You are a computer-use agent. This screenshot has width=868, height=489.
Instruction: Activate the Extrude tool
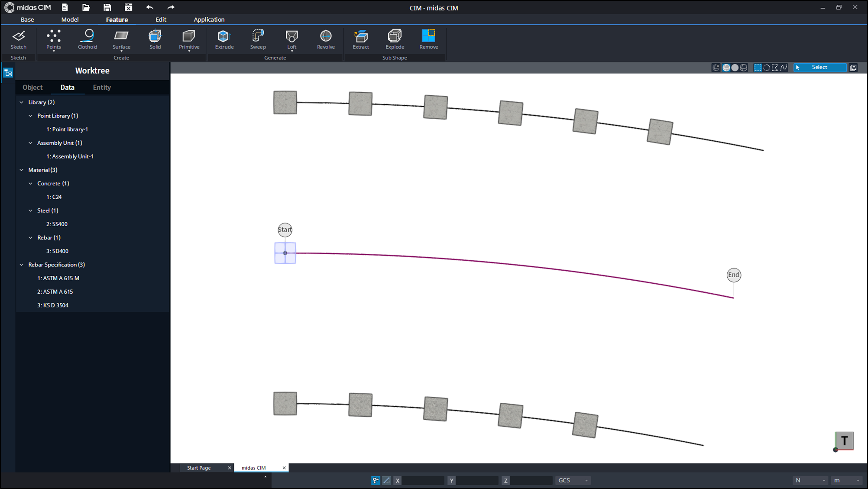coord(224,39)
